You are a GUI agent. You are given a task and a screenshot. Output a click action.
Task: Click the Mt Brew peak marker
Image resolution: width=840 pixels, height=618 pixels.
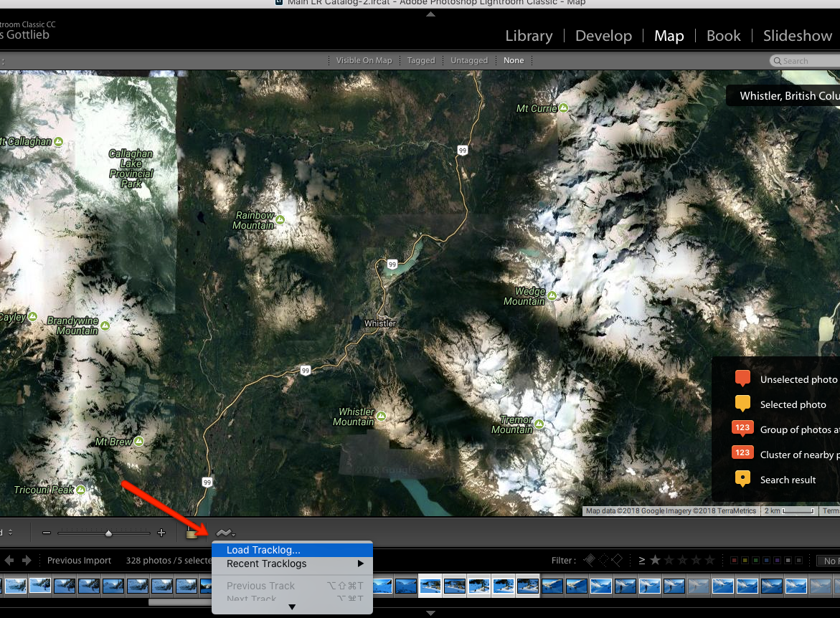pyautogui.click(x=138, y=442)
